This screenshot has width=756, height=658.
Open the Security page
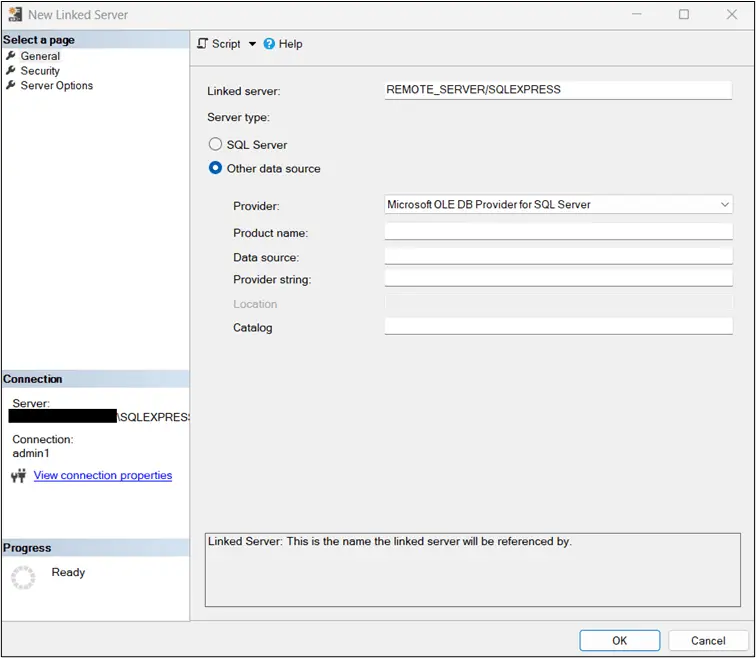point(40,71)
